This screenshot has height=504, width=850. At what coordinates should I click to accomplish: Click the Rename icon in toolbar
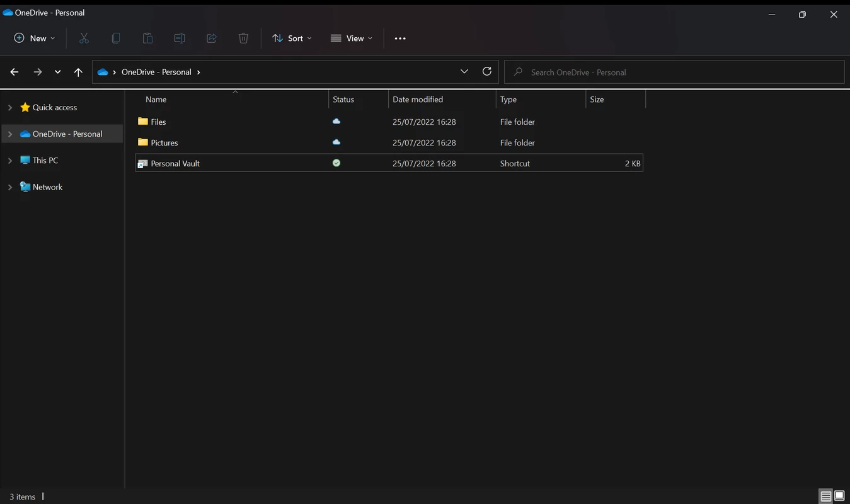coord(180,38)
